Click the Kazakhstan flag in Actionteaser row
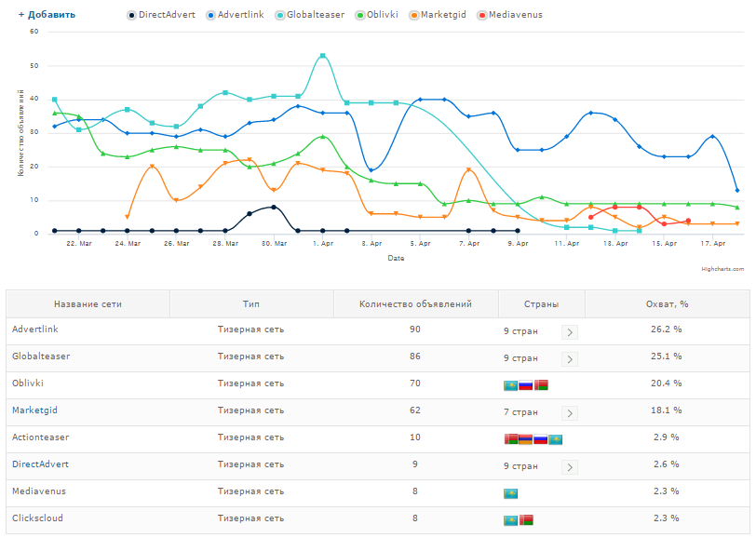Viewport: 756px width, 538px height. pyautogui.click(x=556, y=439)
